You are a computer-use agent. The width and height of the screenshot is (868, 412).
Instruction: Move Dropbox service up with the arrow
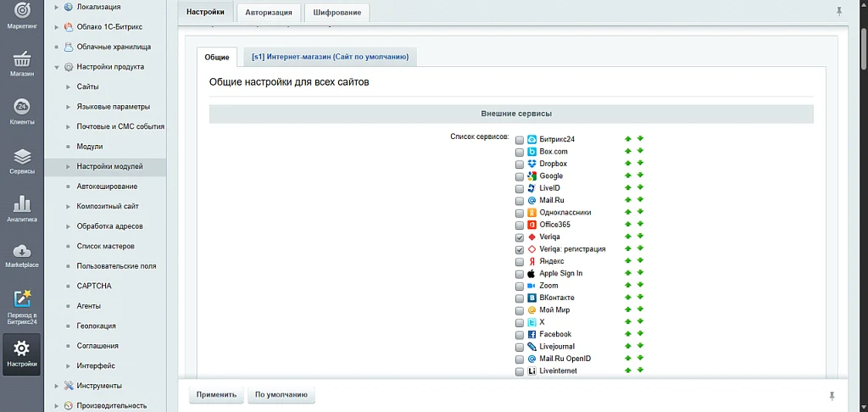point(628,164)
